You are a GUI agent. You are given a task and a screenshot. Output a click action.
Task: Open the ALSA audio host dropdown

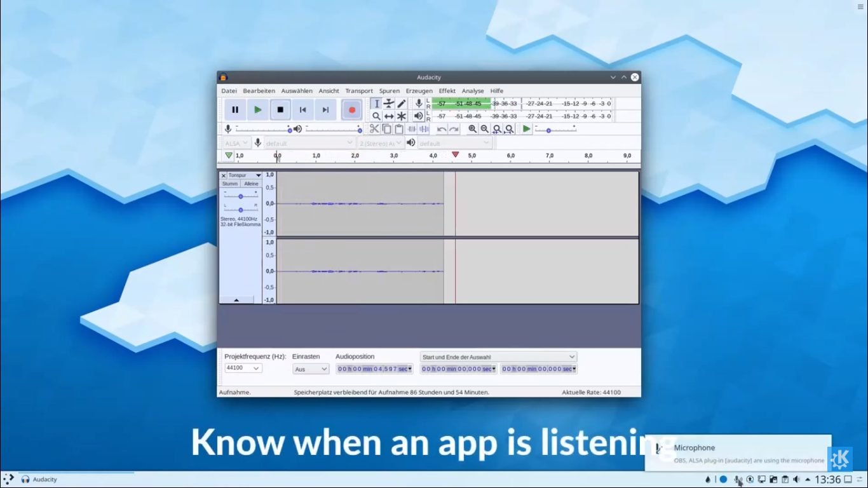coord(238,143)
